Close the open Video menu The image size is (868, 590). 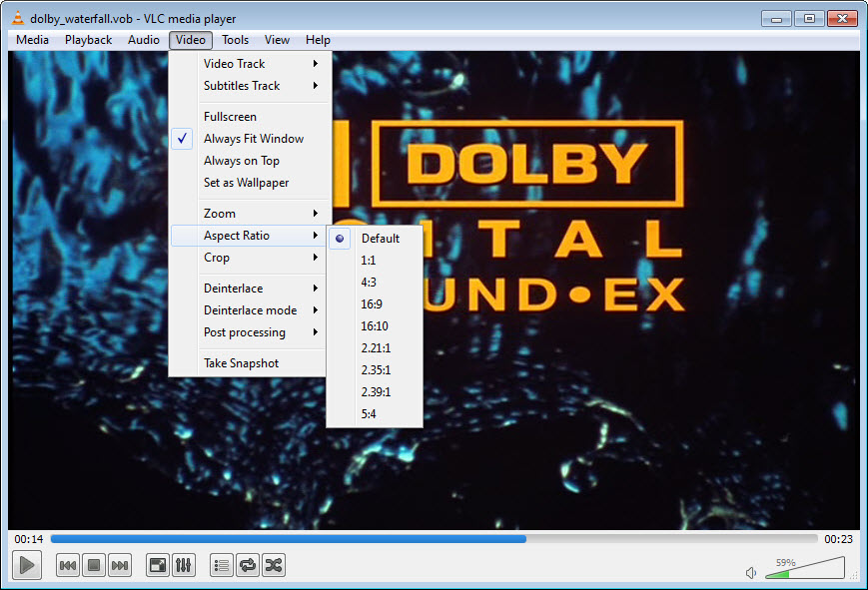click(x=191, y=40)
